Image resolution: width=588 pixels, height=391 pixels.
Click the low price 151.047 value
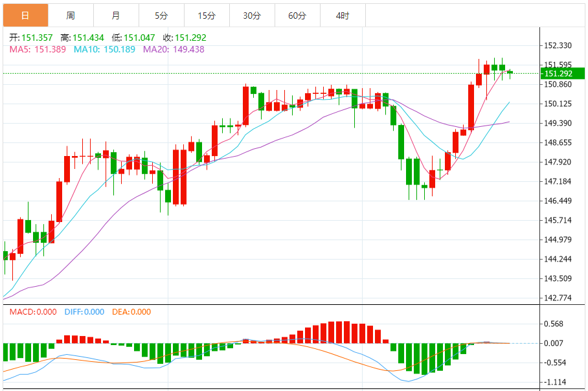[139, 38]
